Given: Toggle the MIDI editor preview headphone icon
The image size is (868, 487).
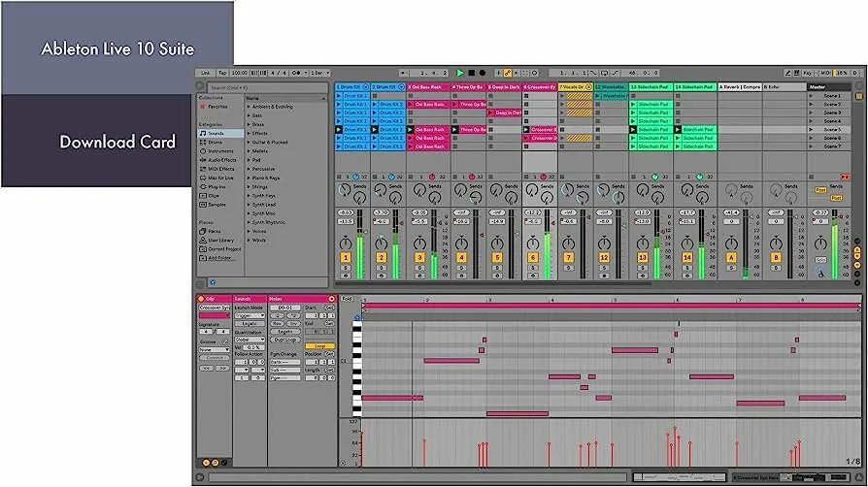Looking at the screenshot, I should point(357,317).
